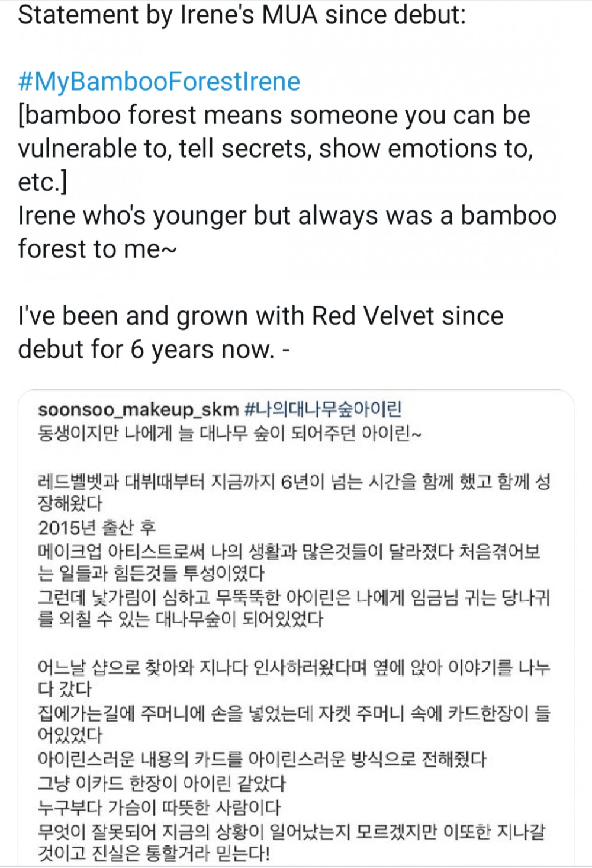
Task: Click the 'Statement by Irene's MUA' heading line
Action: point(242,15)
